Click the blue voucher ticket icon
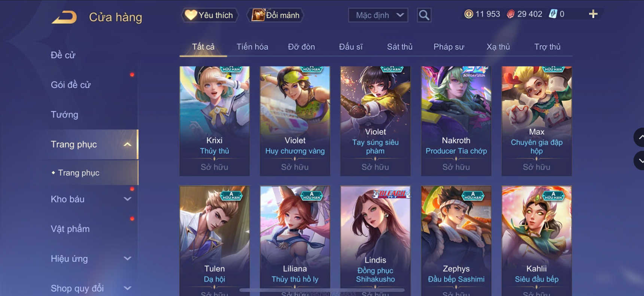This screenshot has width=644, height=296. coord(553,14)
